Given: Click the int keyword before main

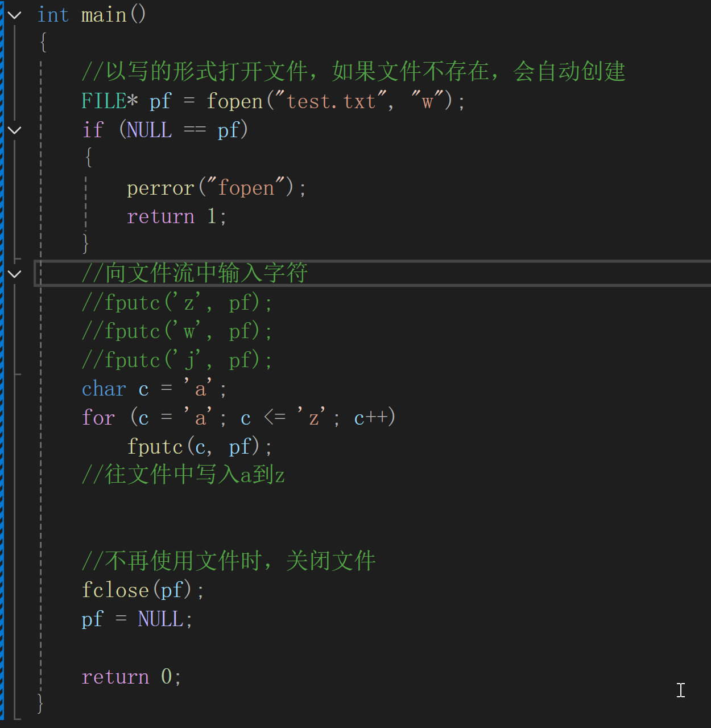Looking at the screenshot, I should click(53, 15).
